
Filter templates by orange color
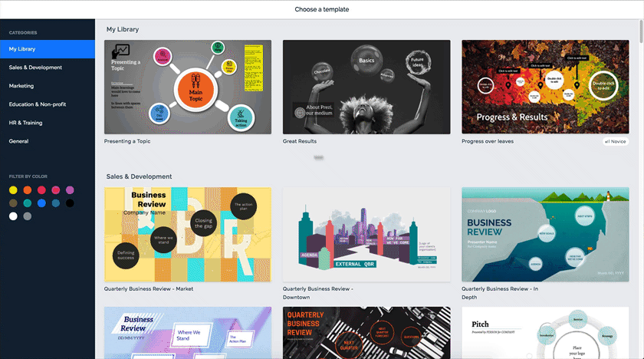(28, 189)
